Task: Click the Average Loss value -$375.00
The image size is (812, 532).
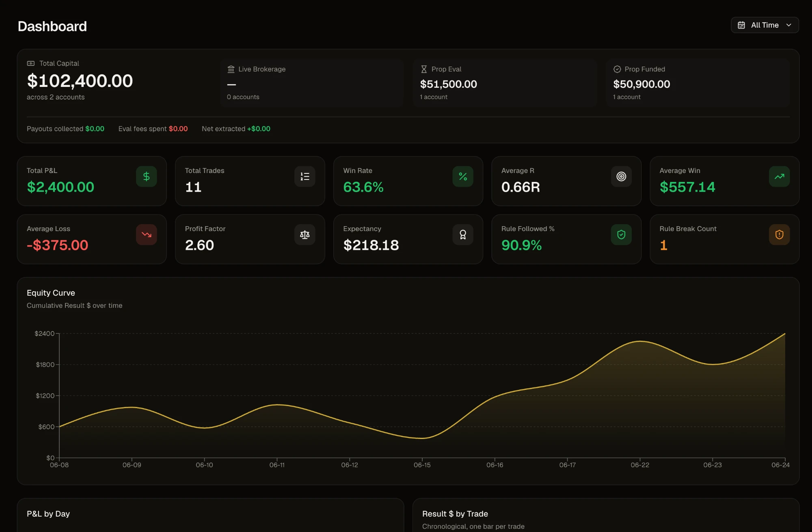Action: point(57,245)
